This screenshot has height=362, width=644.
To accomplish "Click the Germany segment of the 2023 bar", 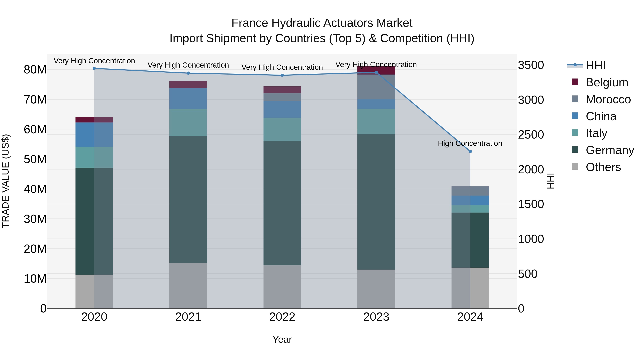I will pyautogui.click(x=376, y=202).
